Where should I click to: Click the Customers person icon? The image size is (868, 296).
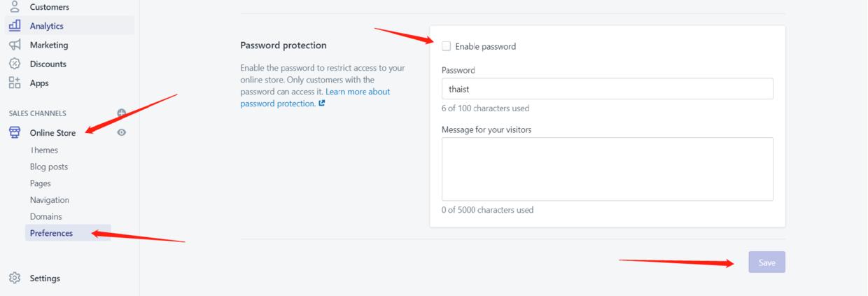pos(15,6)
